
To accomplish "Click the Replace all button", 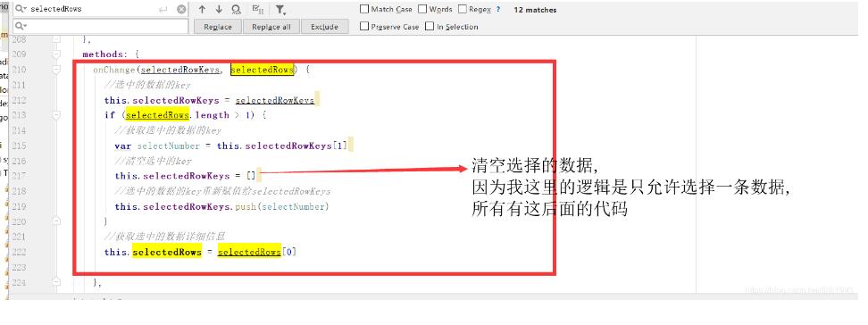I will (x=271, y=27).
